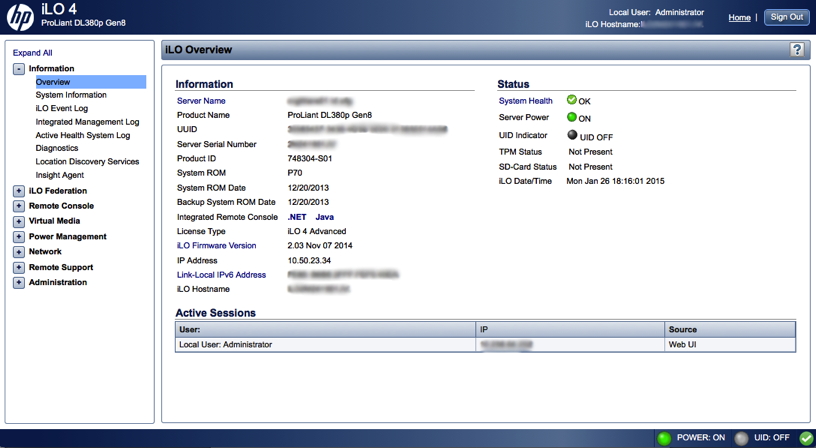Screen dimensions: 816x448
Task: Click the System Health link
Action: (x=526, y=101)
